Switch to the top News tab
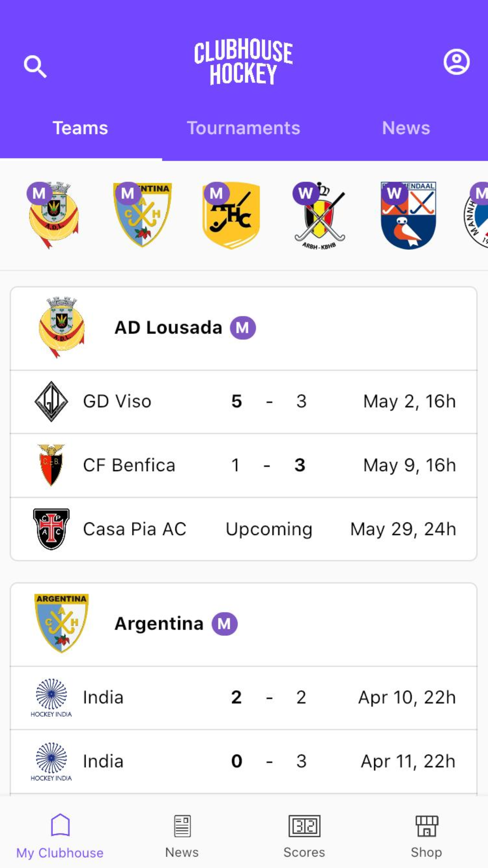 (406, 128)
